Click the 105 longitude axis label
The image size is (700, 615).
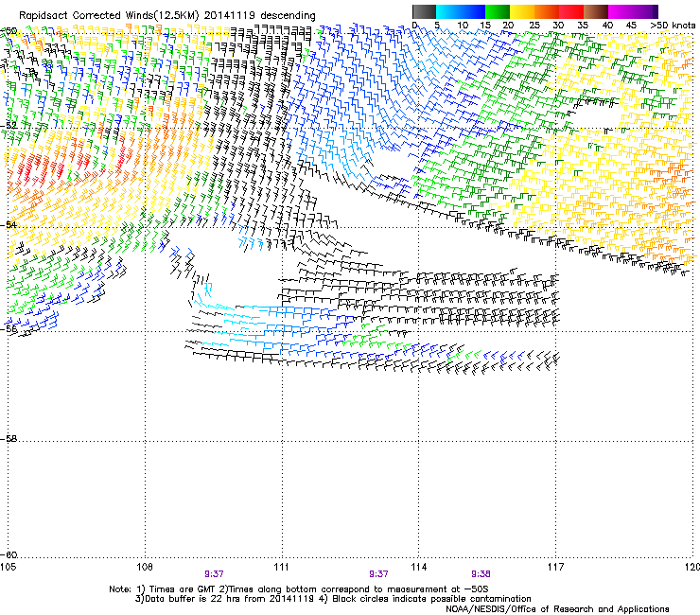(x=8, y=567)
